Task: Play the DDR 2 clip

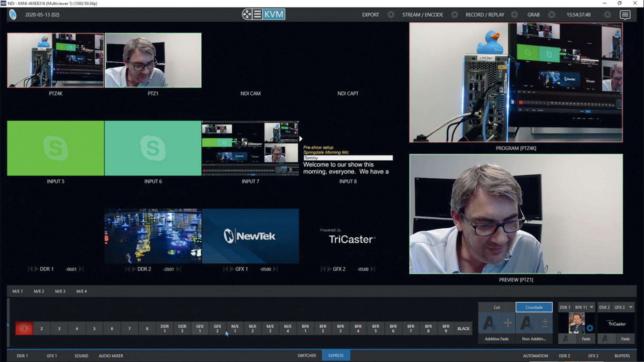Action: (x=134, y=269)
